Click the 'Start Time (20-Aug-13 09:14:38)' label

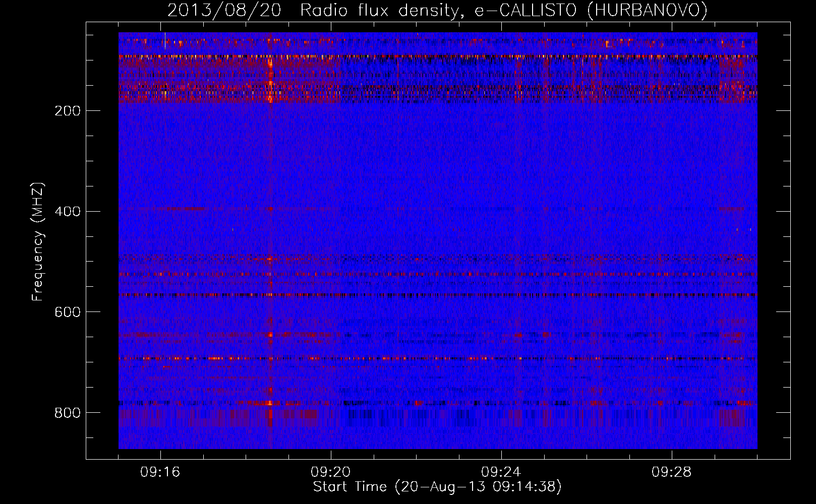coord(437,487)
